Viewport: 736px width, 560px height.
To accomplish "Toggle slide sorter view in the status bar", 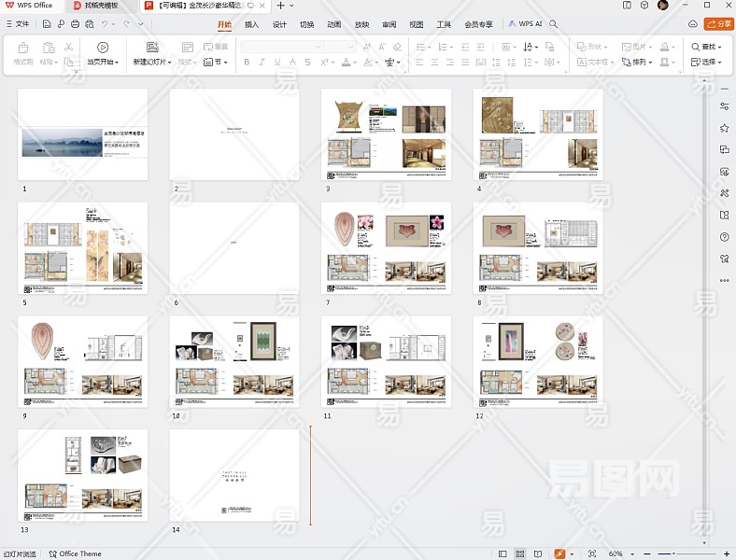I will (520, 553).
